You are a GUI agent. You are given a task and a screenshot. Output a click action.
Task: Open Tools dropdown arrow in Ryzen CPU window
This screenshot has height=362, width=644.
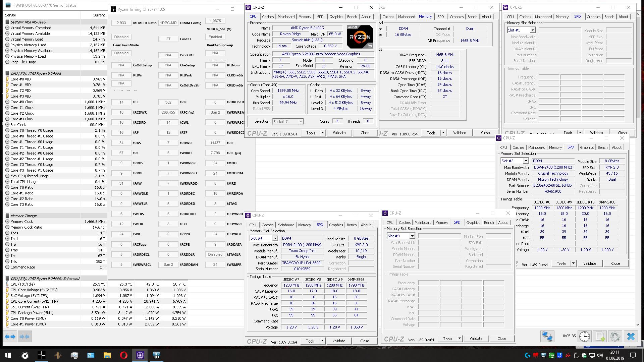[323, 133]
